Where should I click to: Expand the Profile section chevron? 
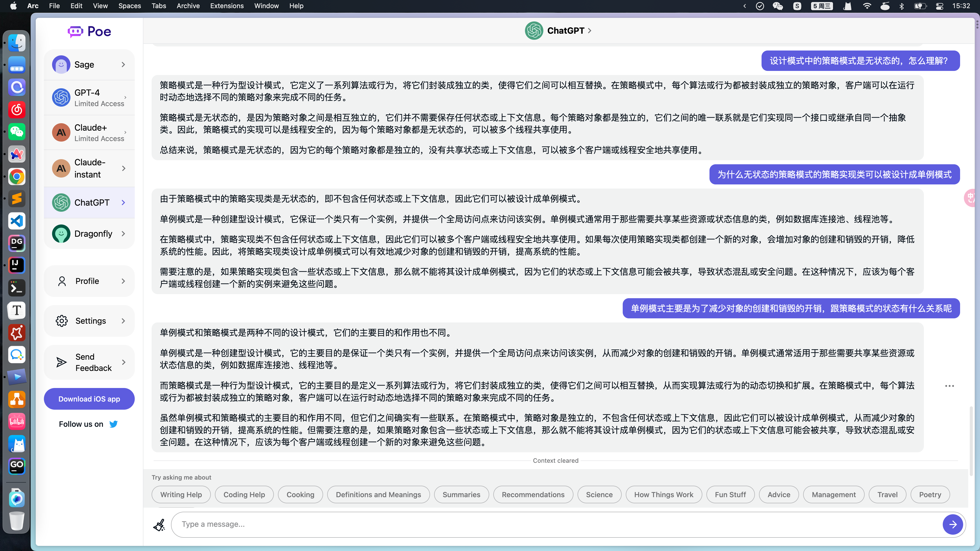point(123,281)
